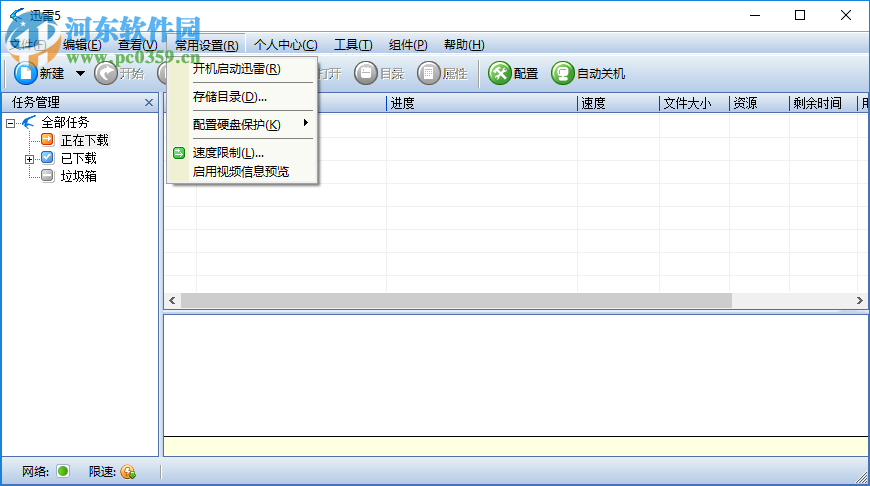This screenshot has width=870, height=486.
Task: Select 垃圾箱 tree item
Action: [x=78, y=176]
